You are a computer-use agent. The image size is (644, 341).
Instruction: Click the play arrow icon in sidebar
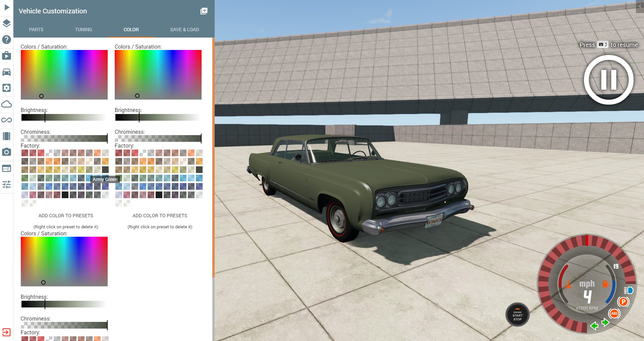pos(6,7)
